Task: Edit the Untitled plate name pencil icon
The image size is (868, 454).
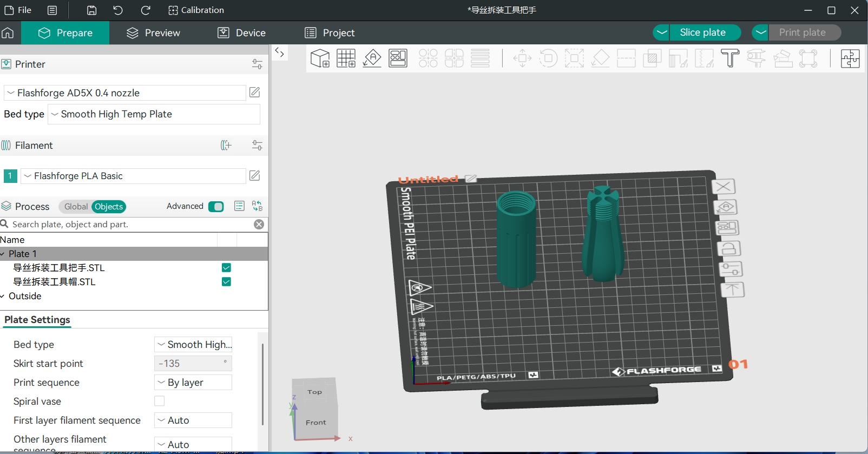Action: click(x=471, y=179)
